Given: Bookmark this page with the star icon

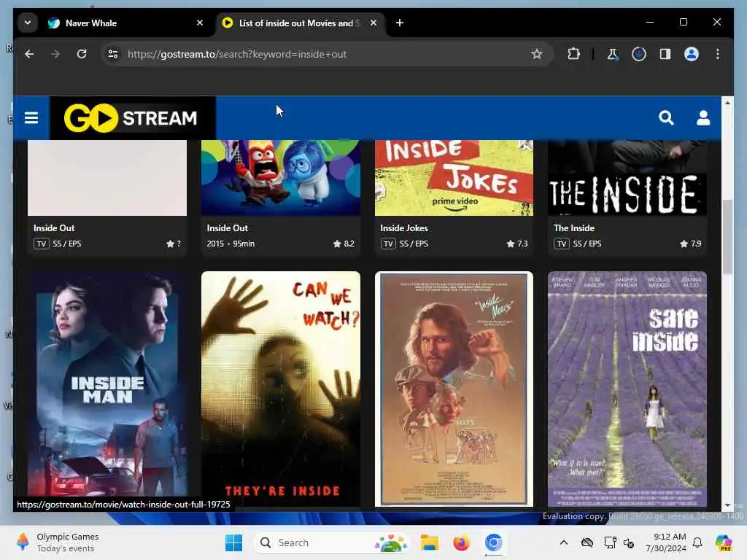Looking at the screenshot, I should [x=537, y=54].
